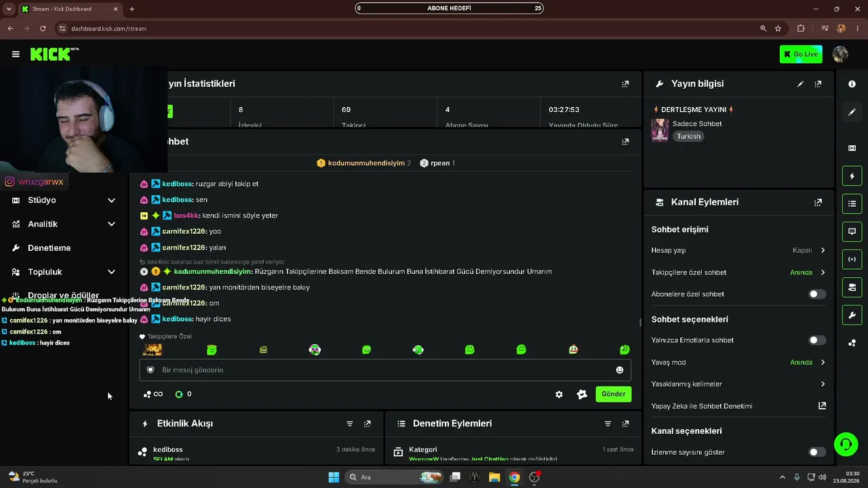Click the browser address bar
The height and width of the screenshot is (488, 868).
[407, 28]
